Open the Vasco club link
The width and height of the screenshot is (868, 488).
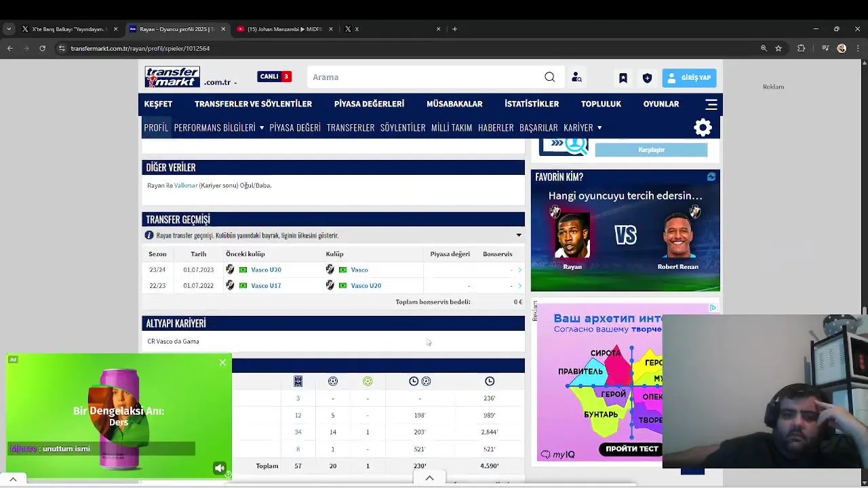pyautogui.click(x=359, y=270)
